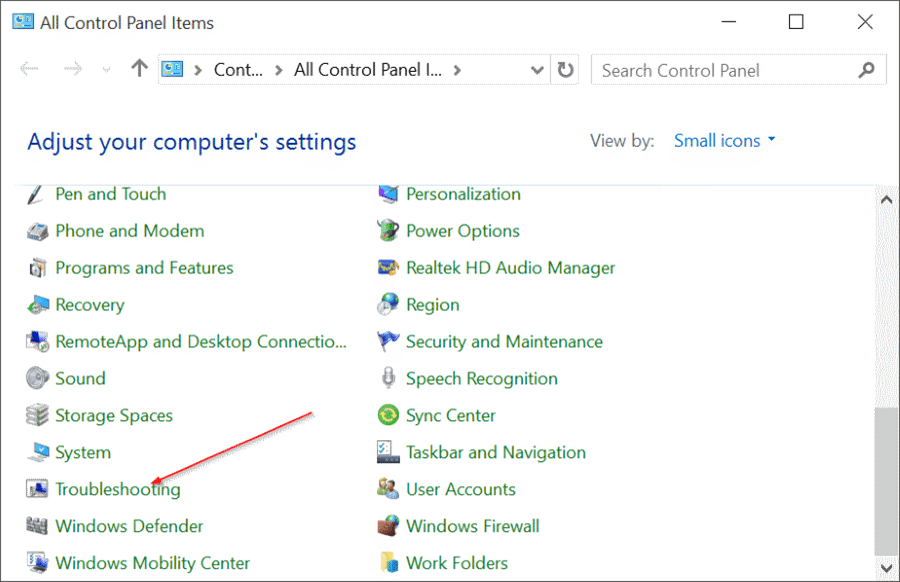Click the User Accounts icon
Viewport: 900px width, 582px height.
point(388,488)
